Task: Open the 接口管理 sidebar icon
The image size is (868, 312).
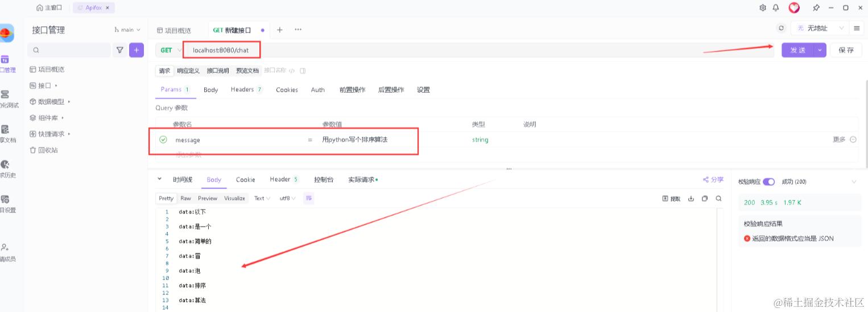Action: click(5, 59)
